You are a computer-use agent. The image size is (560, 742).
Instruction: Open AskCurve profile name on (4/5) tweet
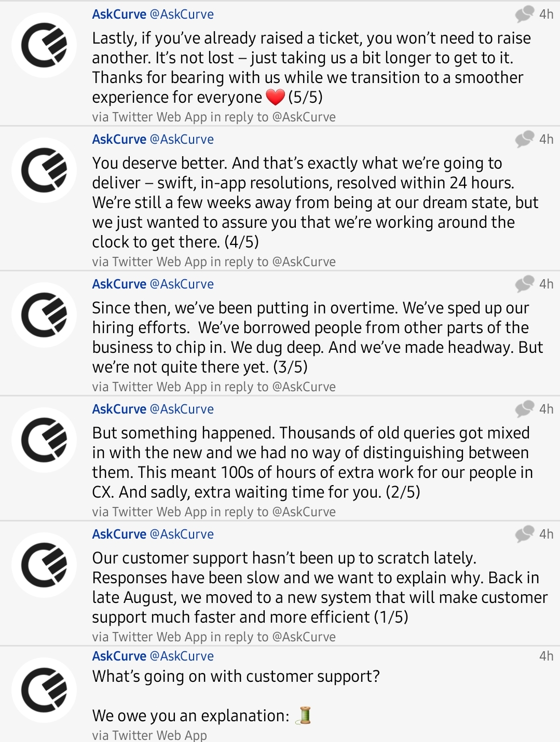119,140
